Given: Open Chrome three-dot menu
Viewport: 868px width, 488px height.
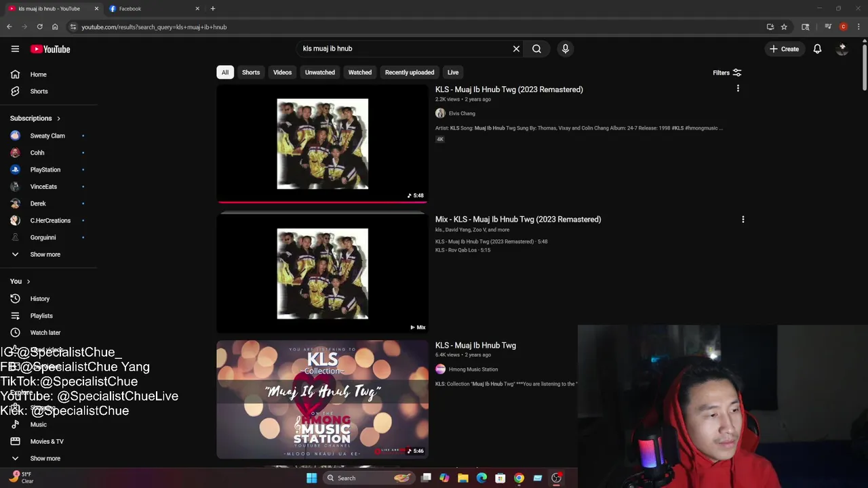Looking at the screenshot, I should point(859,27).
